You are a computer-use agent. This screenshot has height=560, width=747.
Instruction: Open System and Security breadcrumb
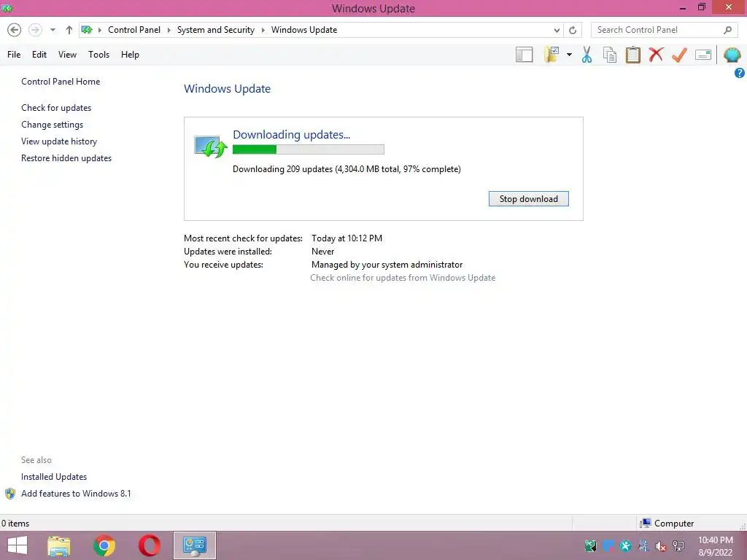tap(216, 30)
